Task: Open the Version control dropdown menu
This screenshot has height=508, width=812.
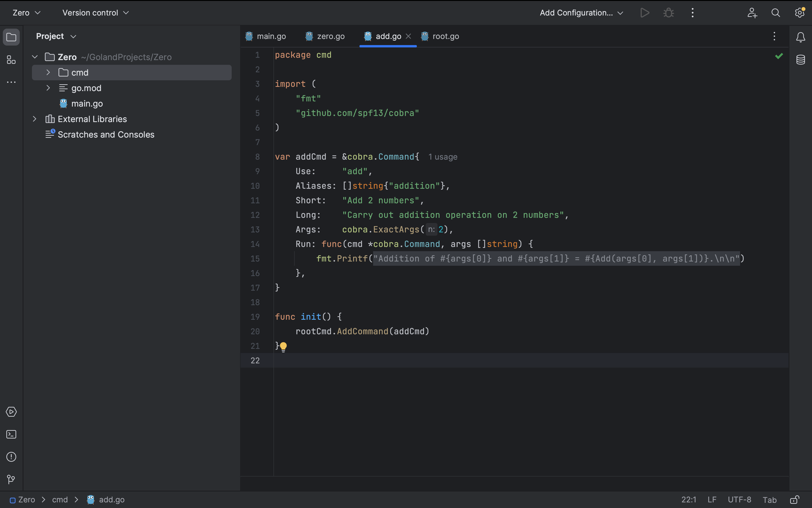Action: [x=95, y=13]
